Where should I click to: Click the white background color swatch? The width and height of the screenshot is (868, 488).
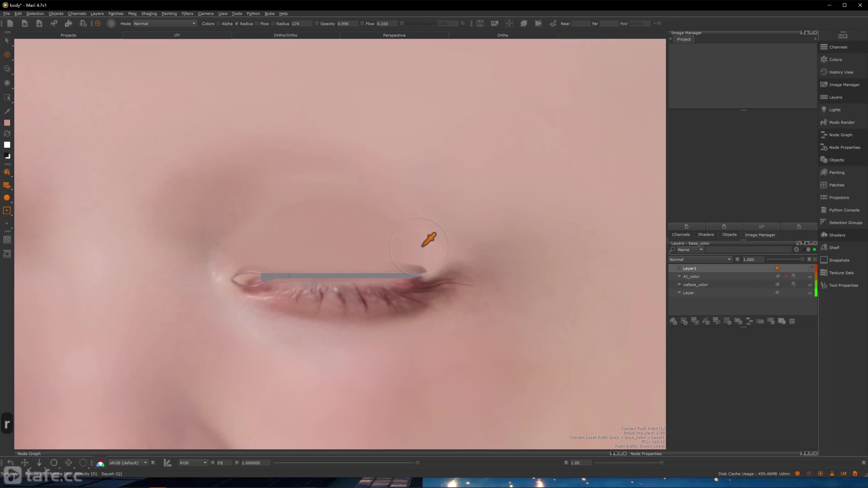coord(7,145)
